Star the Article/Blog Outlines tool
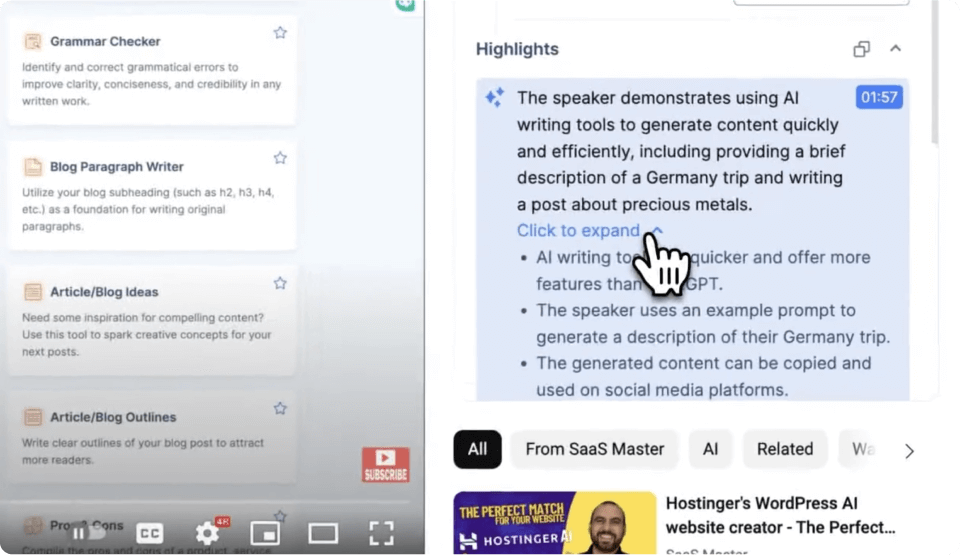The width and height of the screenshot is (960, 555). point(280,408)
